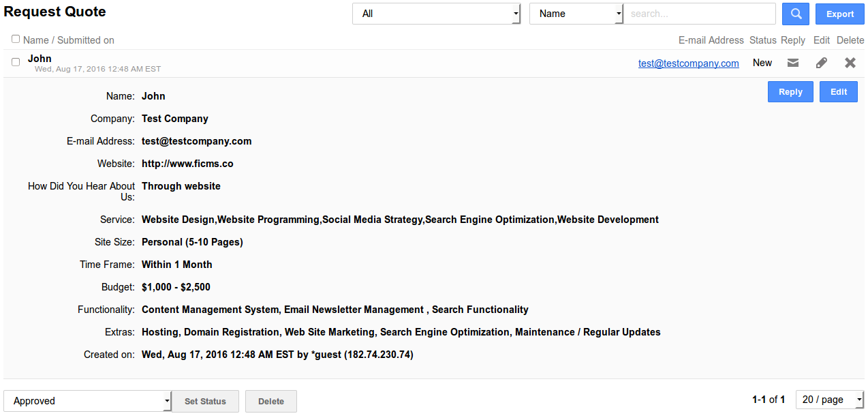Toggle the select-all checkbox in header
Viewport: 868px width, 418px height.
pyautogui.click(x=16, y=40)
